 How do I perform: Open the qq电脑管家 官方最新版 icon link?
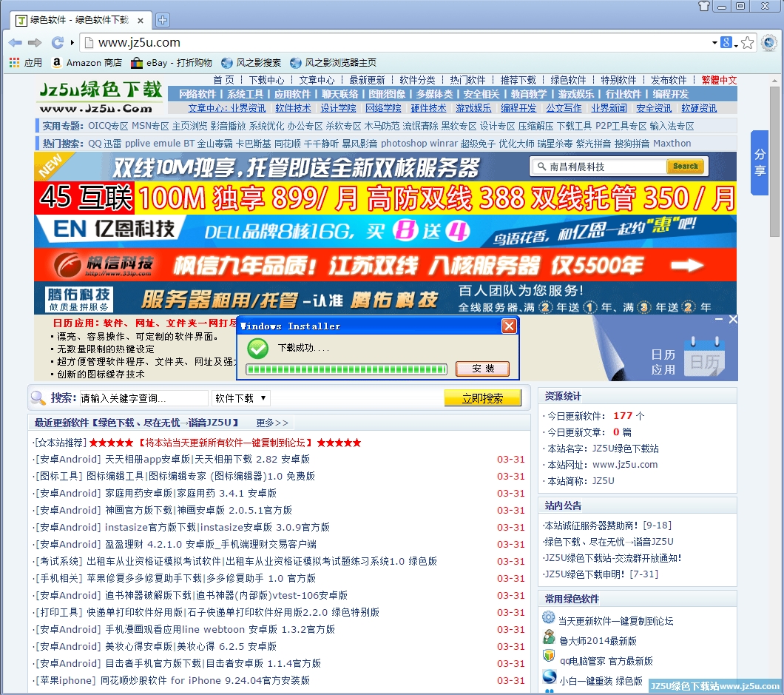click(x=549, y=656)
